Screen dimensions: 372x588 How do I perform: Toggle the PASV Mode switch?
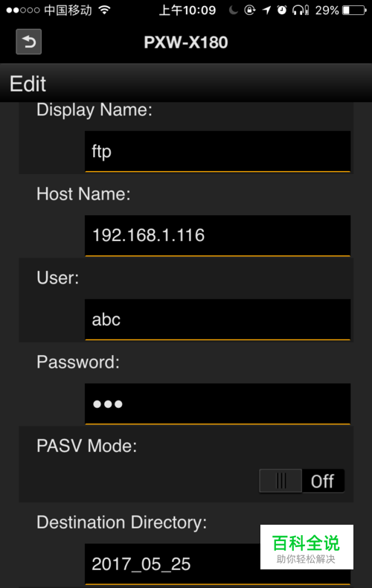(302, 481)
